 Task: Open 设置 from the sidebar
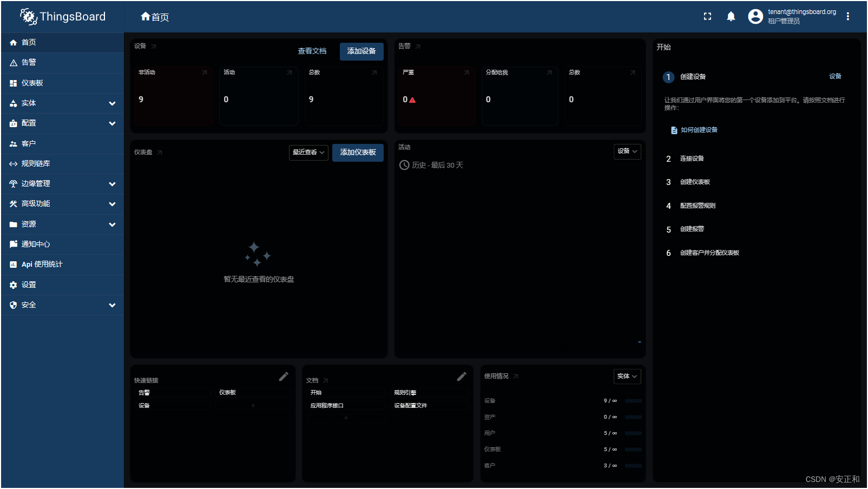tap(28, 285)
